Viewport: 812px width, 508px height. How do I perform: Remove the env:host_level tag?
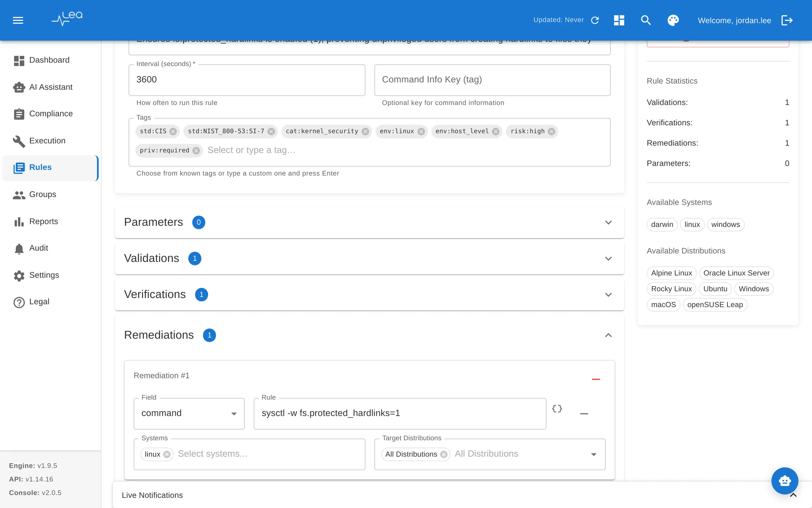coord(496,131)
